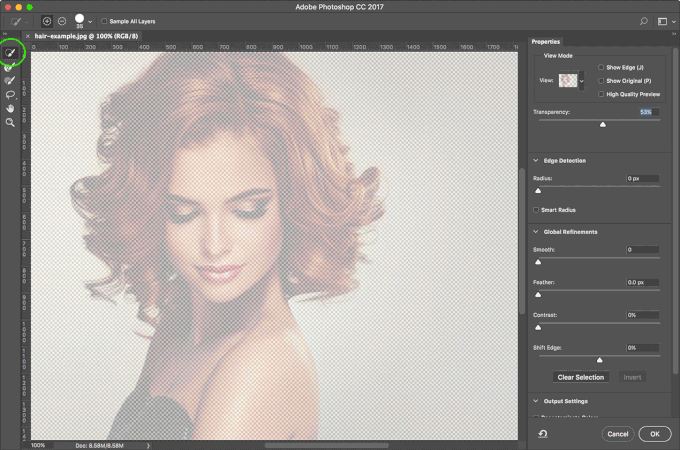Select the Properties panel tab
The height and width of the screenshot is (450, 680).
546,42
